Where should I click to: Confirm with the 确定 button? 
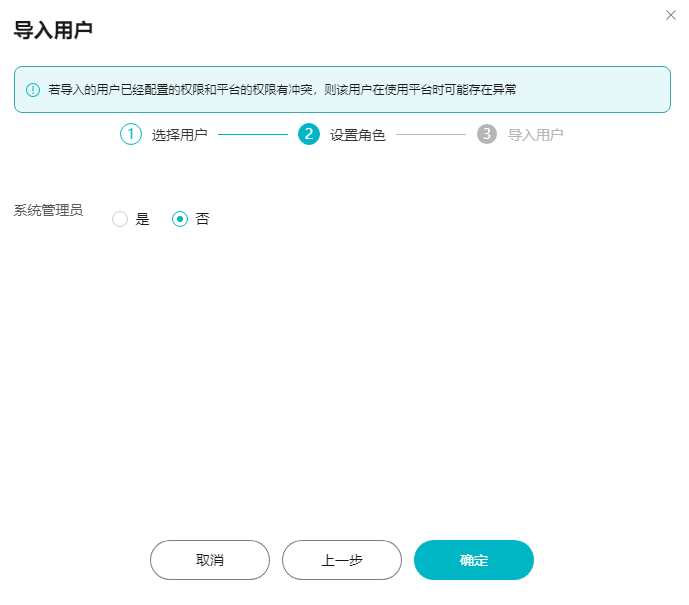pyautogui.click(x=474, y=560)
